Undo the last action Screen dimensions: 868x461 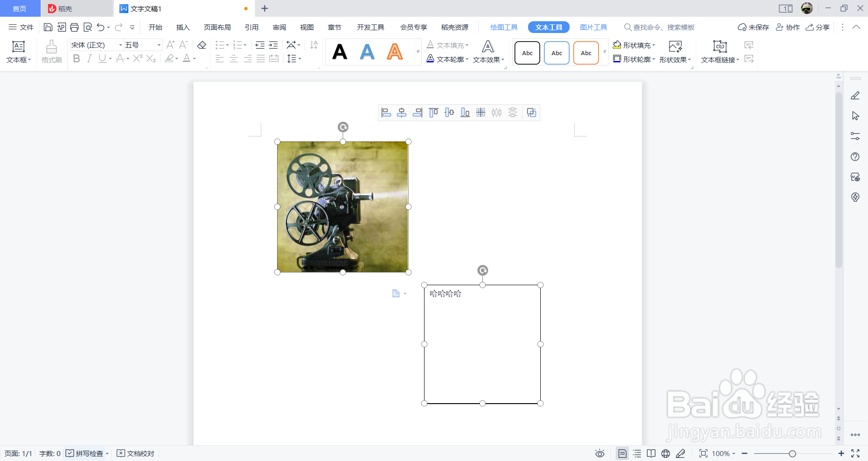coord(100,28)
